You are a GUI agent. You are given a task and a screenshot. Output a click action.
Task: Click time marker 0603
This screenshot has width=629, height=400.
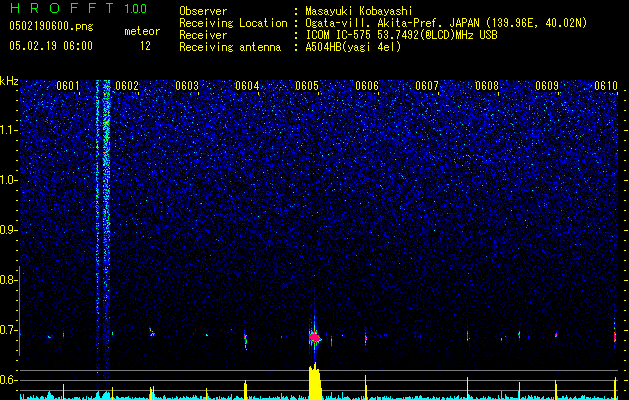pyautogui.click(x=187, y=86)
